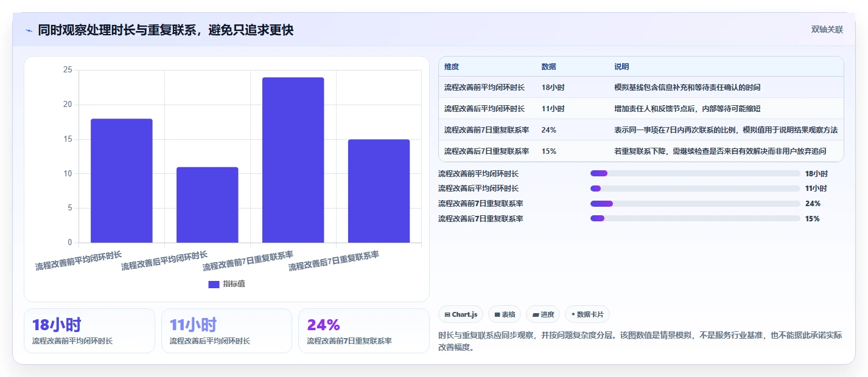
Task: Select the 数据卡片 chip
Action: tap(587, 314)
